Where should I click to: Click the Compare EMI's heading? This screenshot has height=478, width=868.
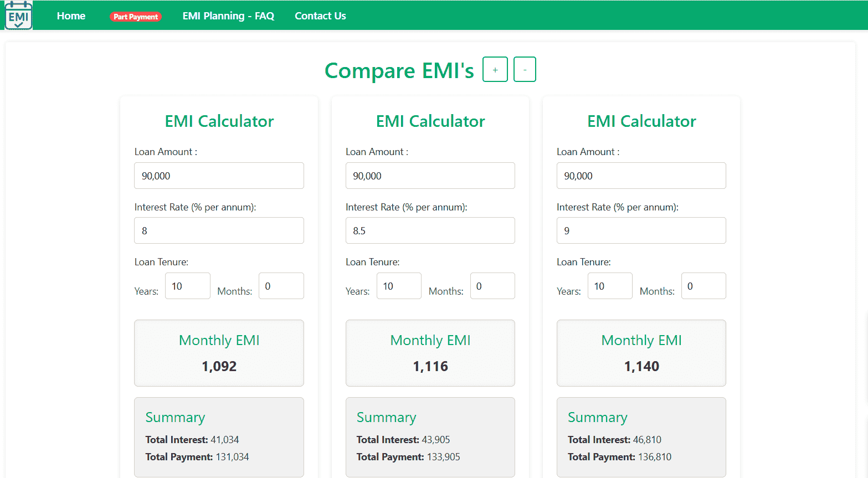(399, 70)
